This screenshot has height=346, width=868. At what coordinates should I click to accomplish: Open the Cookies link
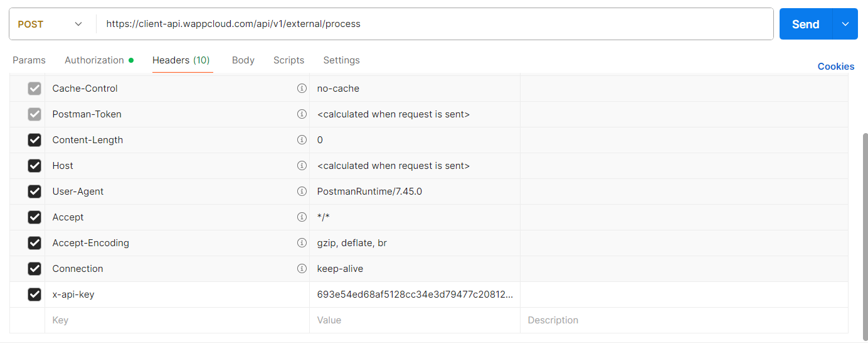pos(836,67)
